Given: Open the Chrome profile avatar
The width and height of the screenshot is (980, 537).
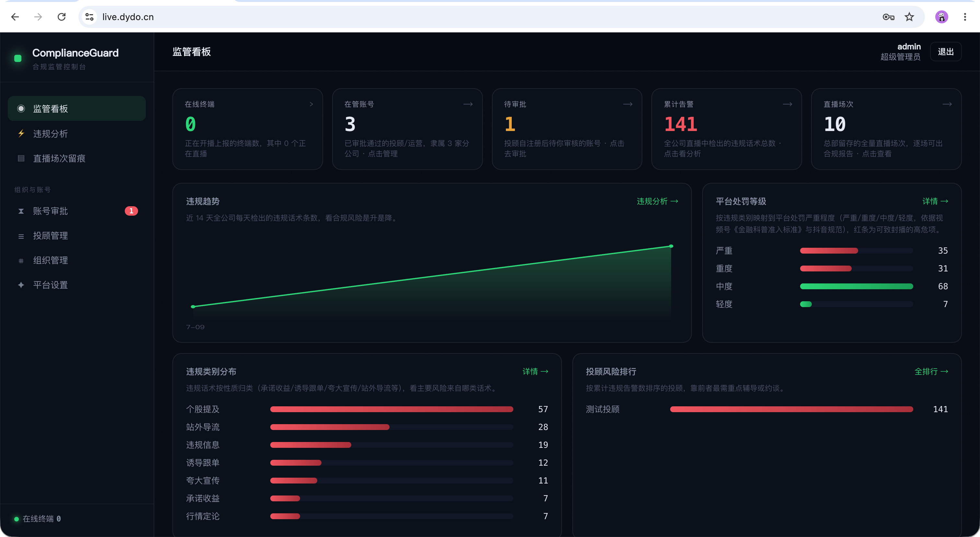Looking at the screenshot, I should coord(941,17).
